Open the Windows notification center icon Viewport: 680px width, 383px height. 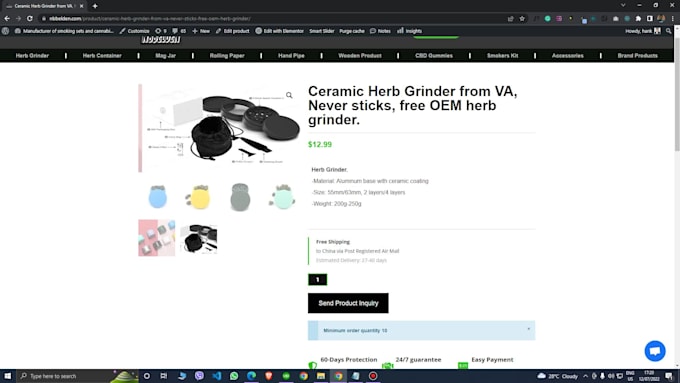[x=670, y=376]
